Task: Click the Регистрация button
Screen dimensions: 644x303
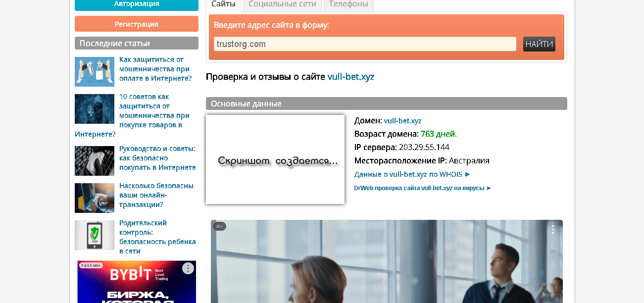Action: (x=136, y=23)
